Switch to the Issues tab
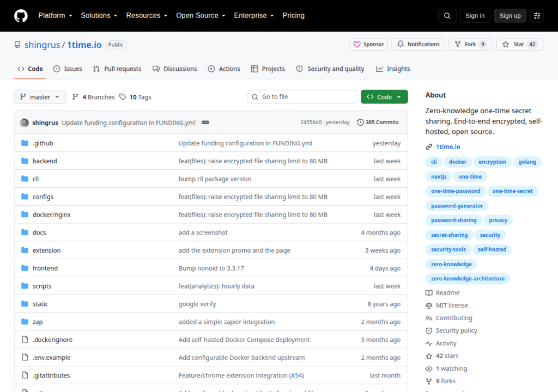This screenshot has width=558, height=392. [68, 69]
